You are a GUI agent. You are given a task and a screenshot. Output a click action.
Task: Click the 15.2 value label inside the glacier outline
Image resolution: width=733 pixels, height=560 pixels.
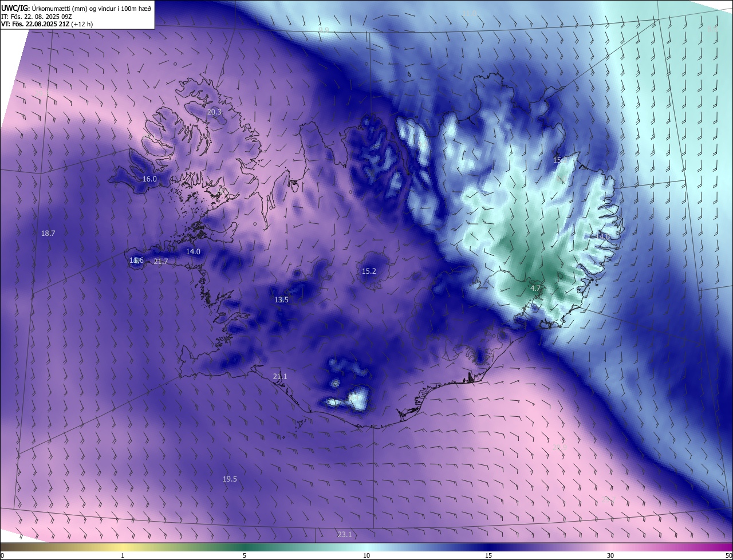[369, 271]
